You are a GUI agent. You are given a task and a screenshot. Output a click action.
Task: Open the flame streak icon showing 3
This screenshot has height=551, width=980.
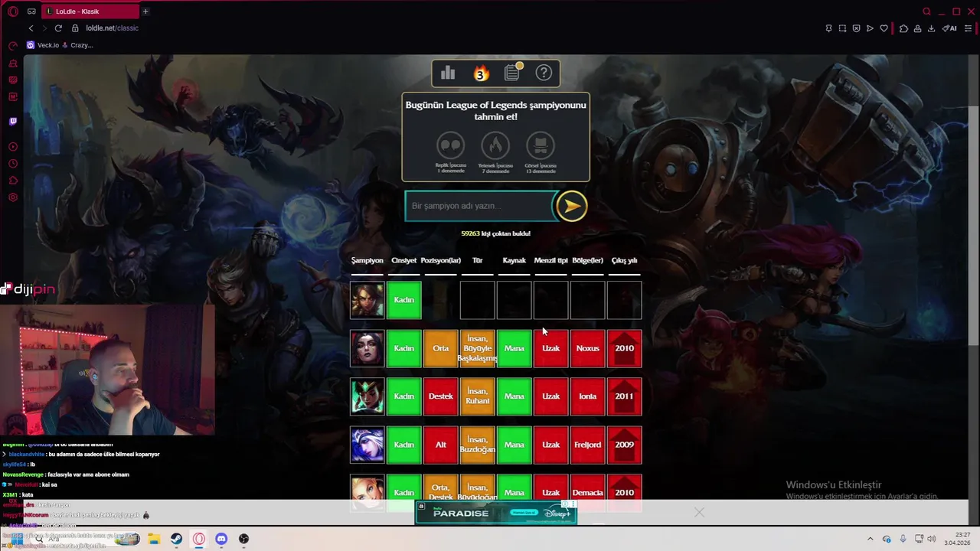[481, 73]
